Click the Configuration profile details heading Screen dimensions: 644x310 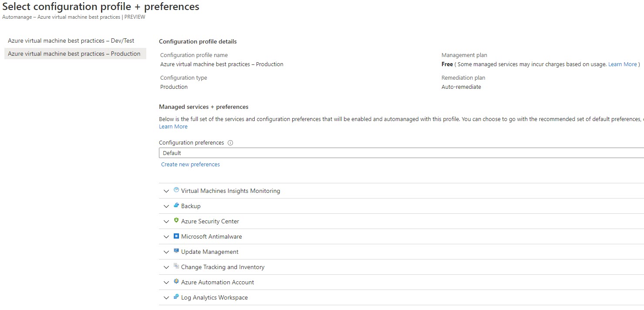pos(198,42)
